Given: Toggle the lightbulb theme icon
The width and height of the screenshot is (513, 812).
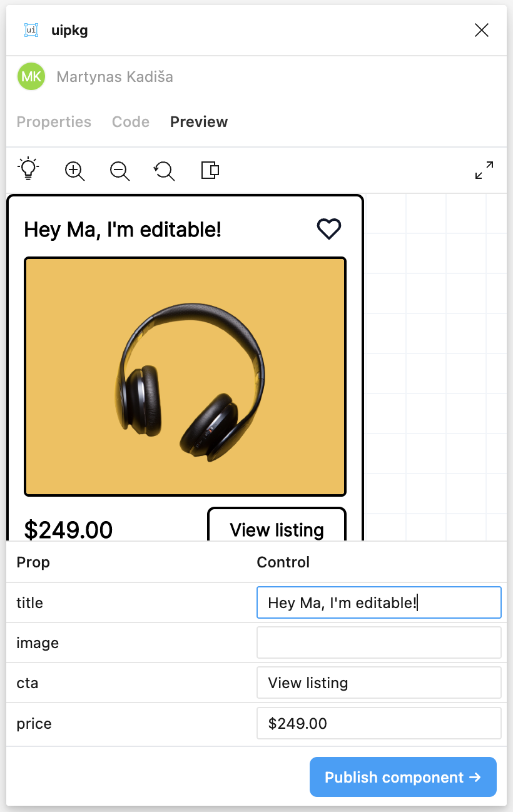Looking at the screenshot, I should 28,170.
